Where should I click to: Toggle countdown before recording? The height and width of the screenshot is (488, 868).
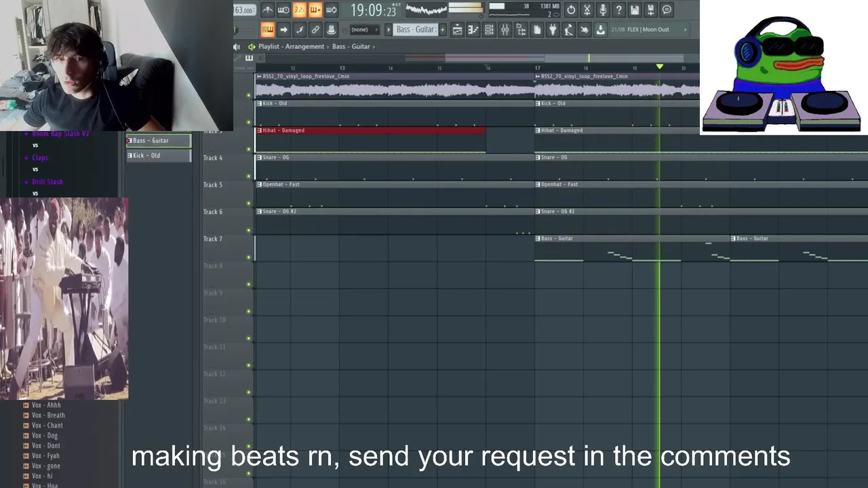coord(299,10)
